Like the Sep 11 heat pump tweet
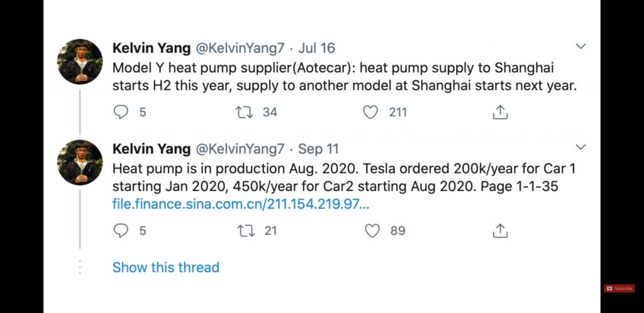Viewport: 644px width, 313px height. (372, 231)
